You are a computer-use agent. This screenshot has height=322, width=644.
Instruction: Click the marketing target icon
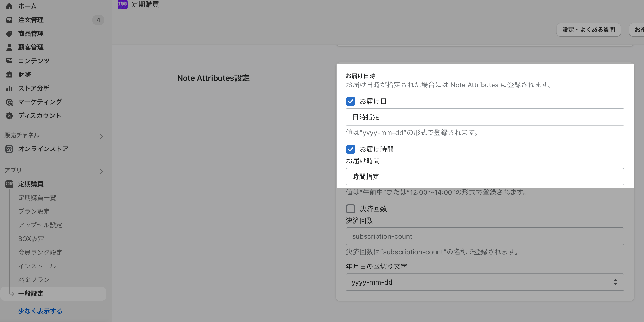pyautogui.click(x=9, y=102)
